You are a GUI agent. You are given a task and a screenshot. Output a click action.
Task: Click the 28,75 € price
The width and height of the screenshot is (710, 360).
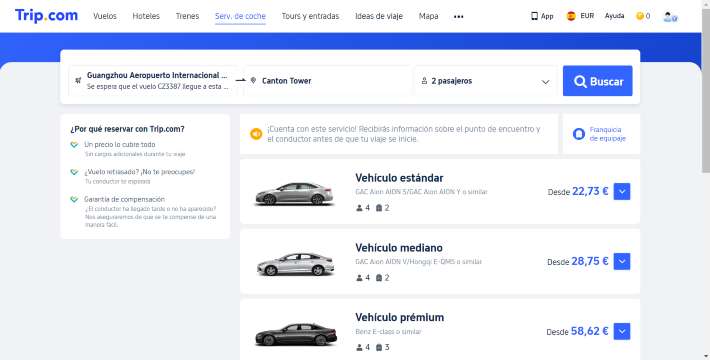(x=590, y=261)
